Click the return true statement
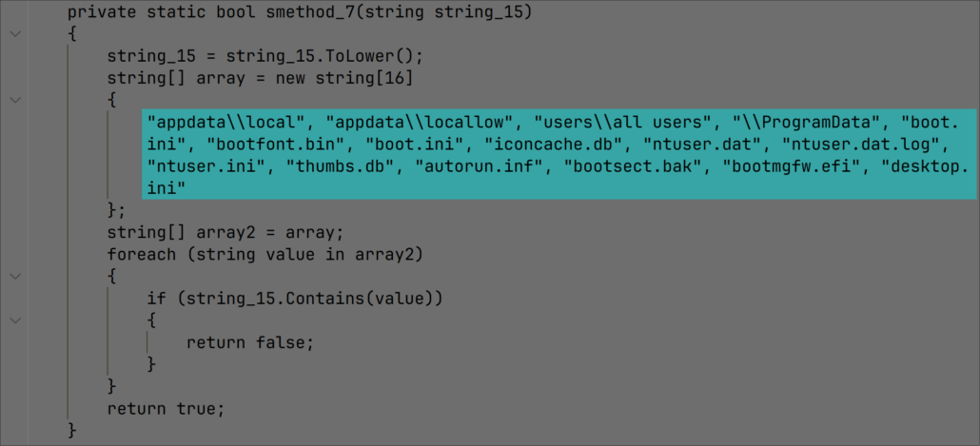The width and height of the screenshot is (980, 446). pos(166,409)
